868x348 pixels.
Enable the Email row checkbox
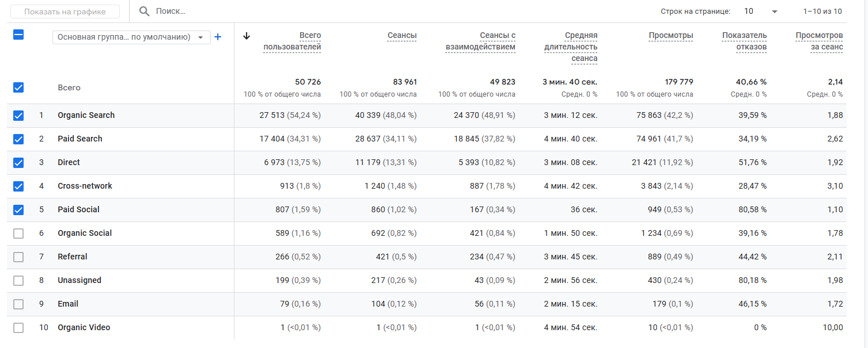point(18,304)
